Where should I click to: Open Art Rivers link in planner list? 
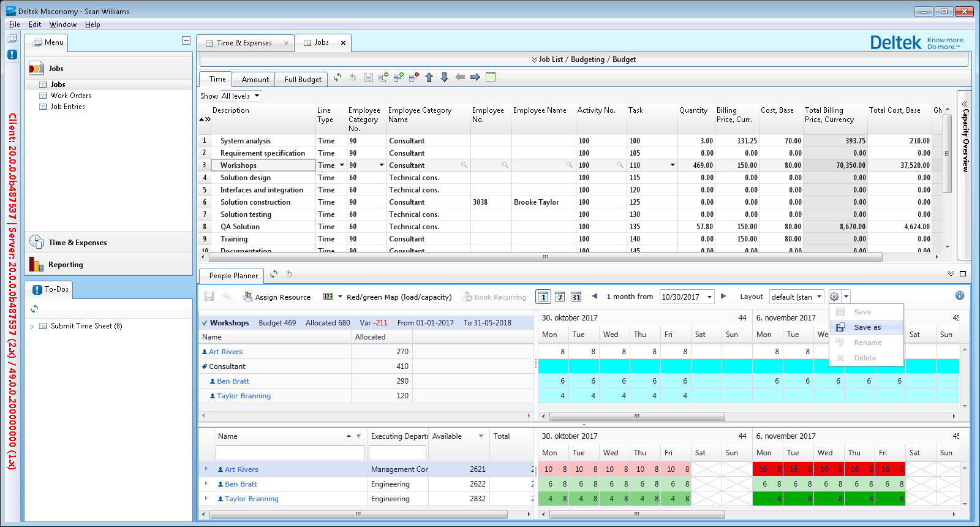click(x=225, y=352)
